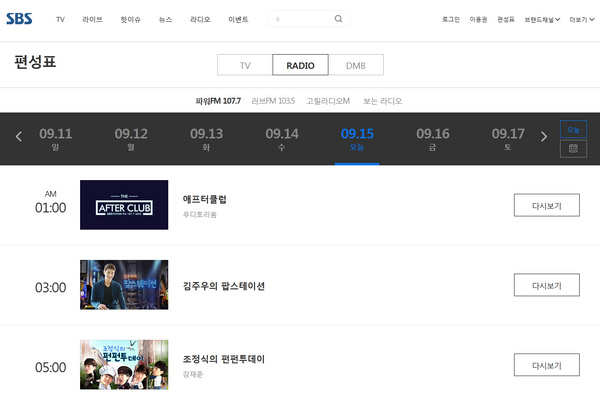Select 보는 라디오 channel
The height and width of the screenshot is (393, 600).
pos(382,101)
